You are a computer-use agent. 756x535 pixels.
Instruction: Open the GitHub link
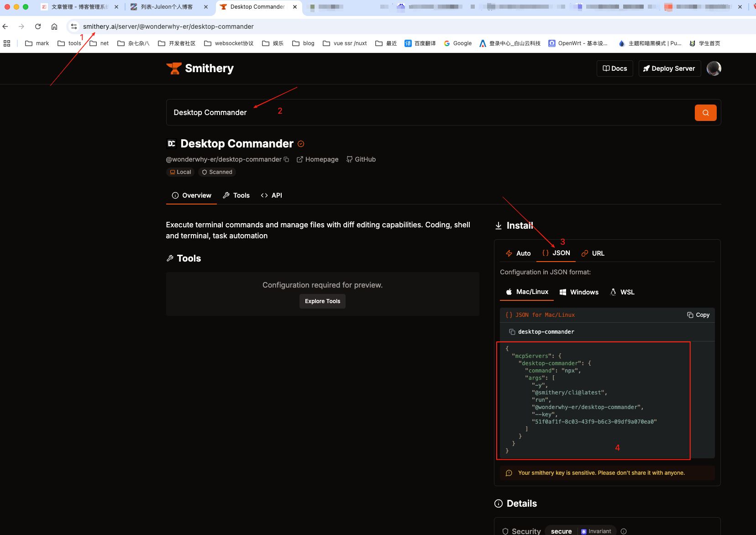[361, 159]
